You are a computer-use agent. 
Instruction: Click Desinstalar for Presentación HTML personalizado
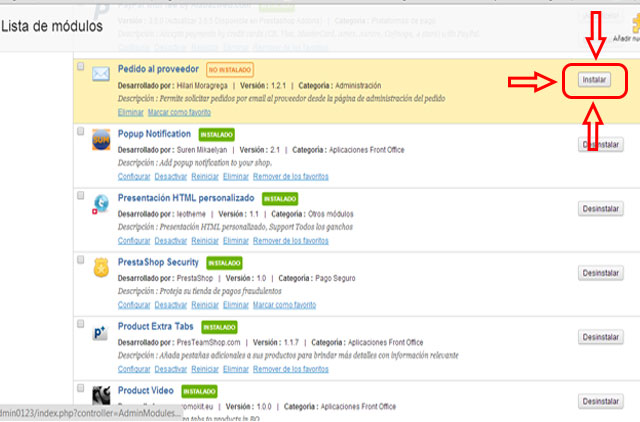(x=601, y=209)
